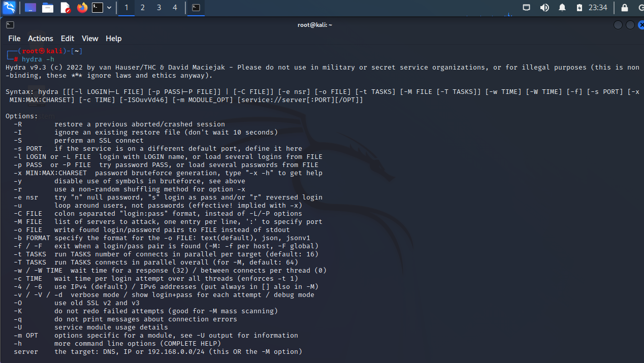Screen dimensions: 644x363
Task: Click the '-R restore a previous aborted/crashed session' line
Action: [119, 124]
